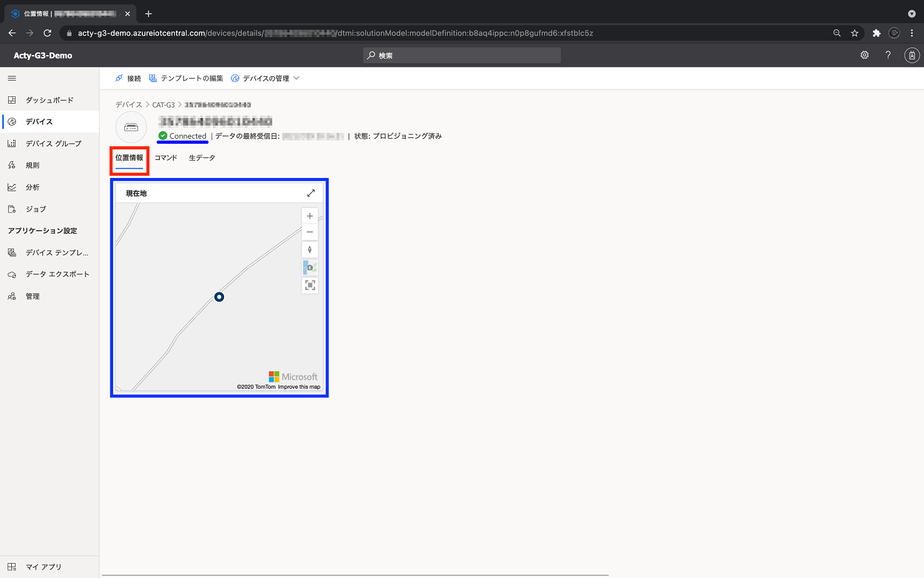924x578 pixels.
Task: Open the settings gear in header
Action: (865, 55)
